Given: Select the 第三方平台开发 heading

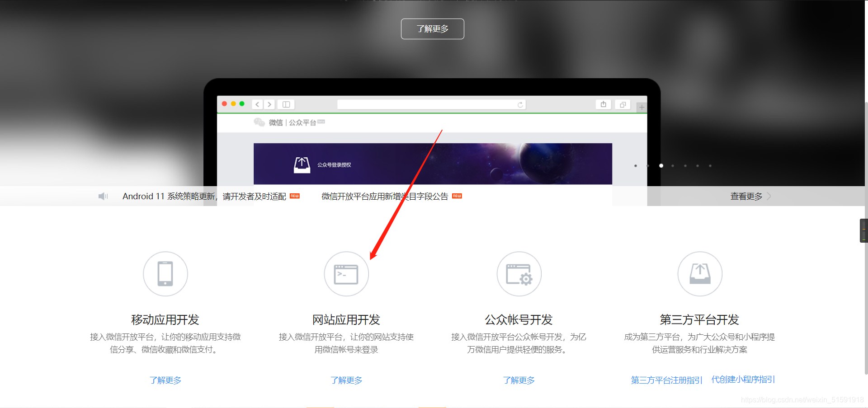Looking at the screenshot, I should pyautogui.click(x=699, y=320).
